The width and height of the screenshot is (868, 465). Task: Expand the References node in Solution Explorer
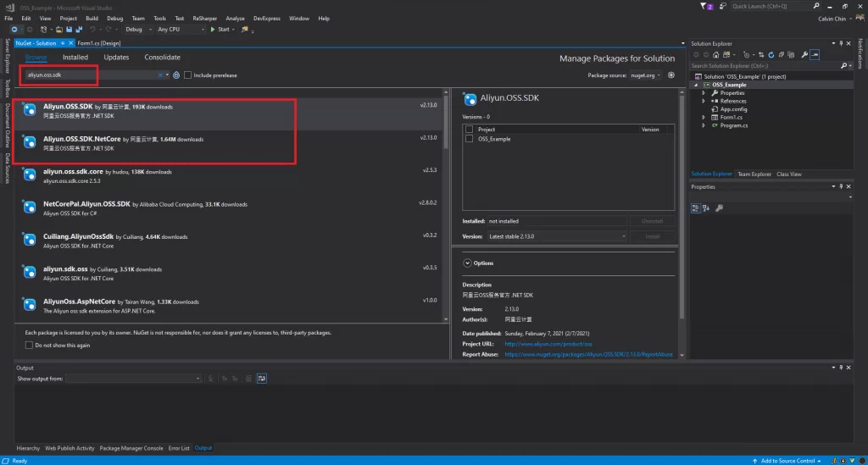coord(704,101)
